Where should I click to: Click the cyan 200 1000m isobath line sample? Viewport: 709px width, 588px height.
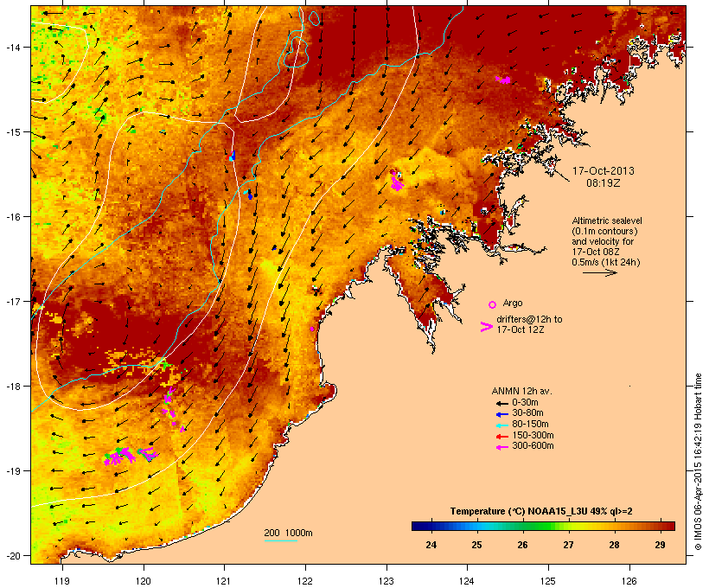click(280, 541)
